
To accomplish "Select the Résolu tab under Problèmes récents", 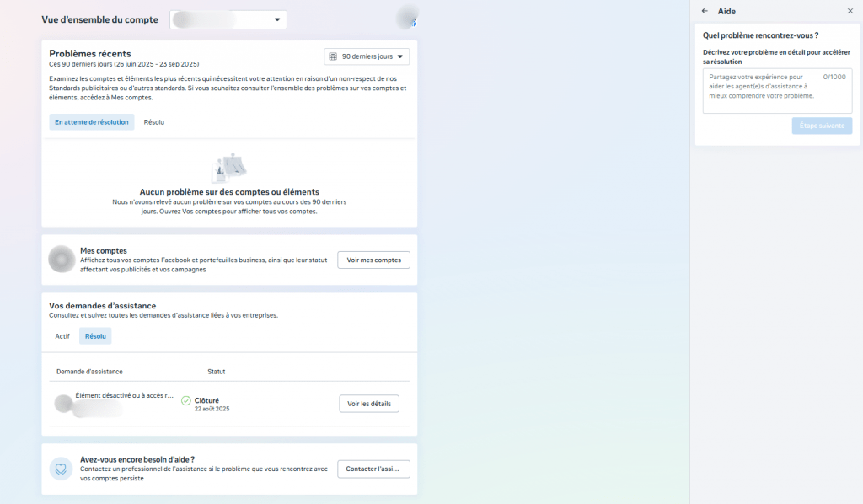I will (153, 122).
